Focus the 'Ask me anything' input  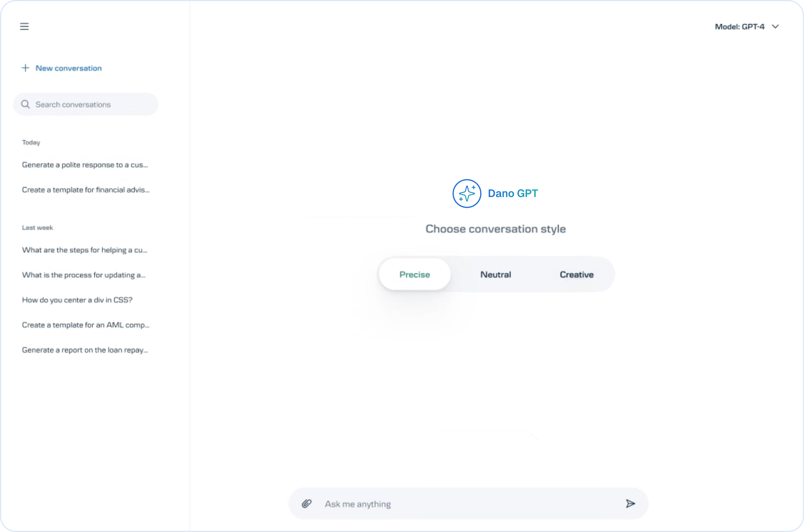[468, 504]
